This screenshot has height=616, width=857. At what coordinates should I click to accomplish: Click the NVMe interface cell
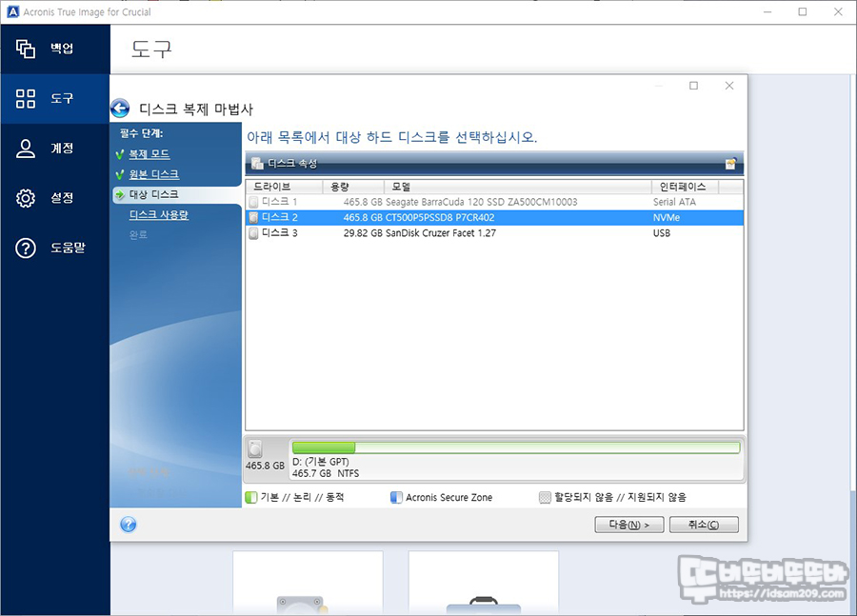tap(667, 217)
